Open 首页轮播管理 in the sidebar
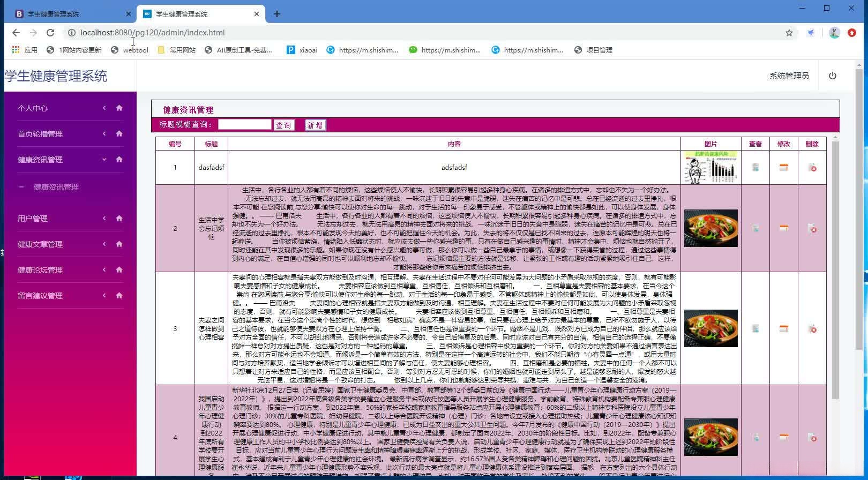The image size is (868, 480). (x=40, y=134)
